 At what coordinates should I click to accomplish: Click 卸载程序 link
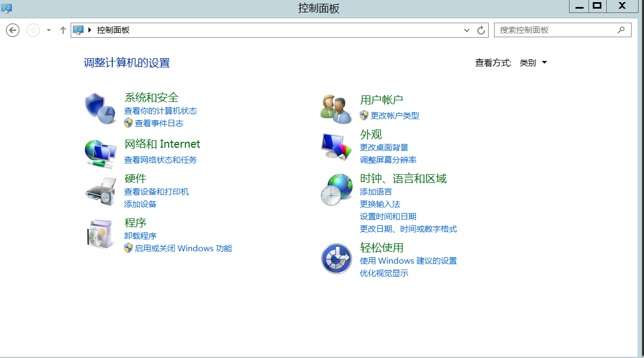[140, 236]
